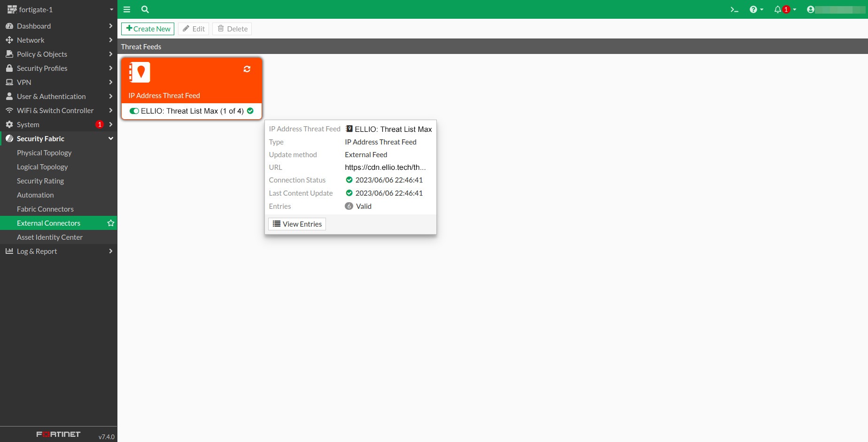The height and width of the screenshot is (442, 868).
Task: Click the Create New button
Action: [x=148, y=29]
